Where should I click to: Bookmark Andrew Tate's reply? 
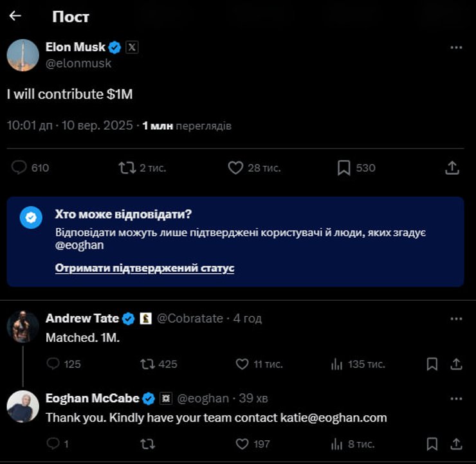433,364
